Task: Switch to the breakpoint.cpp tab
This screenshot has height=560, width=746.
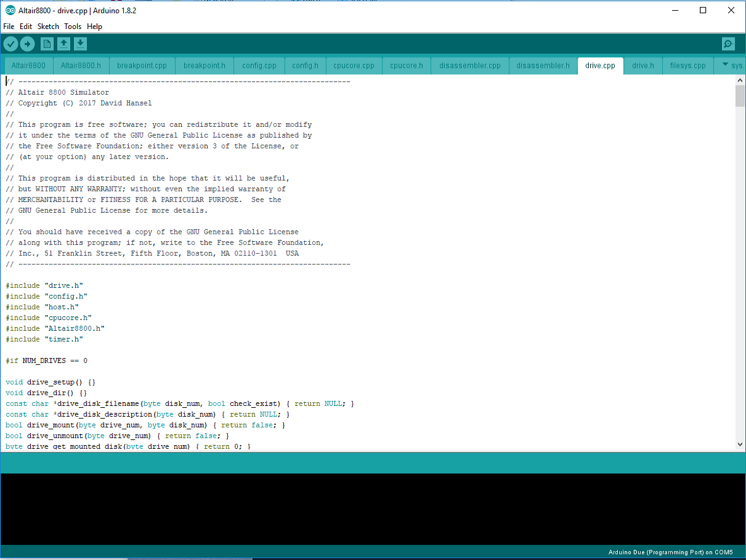Action: tap(142, 66)
